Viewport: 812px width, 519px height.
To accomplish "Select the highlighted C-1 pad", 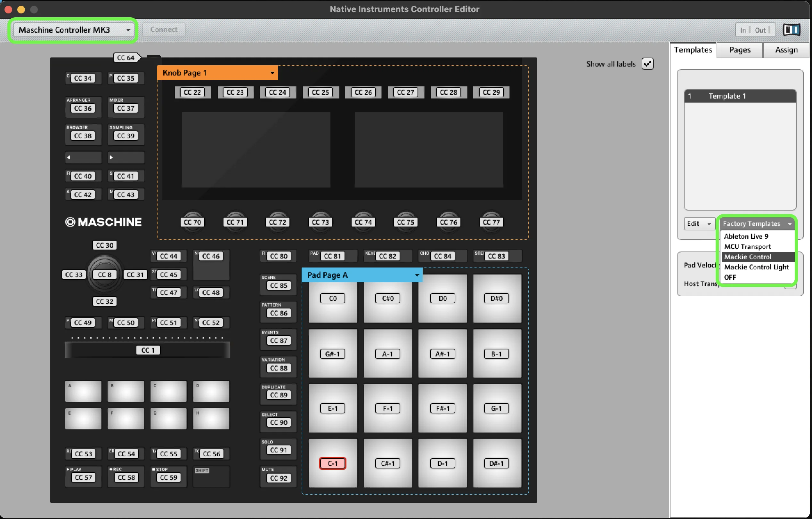I will click(332, 463).
